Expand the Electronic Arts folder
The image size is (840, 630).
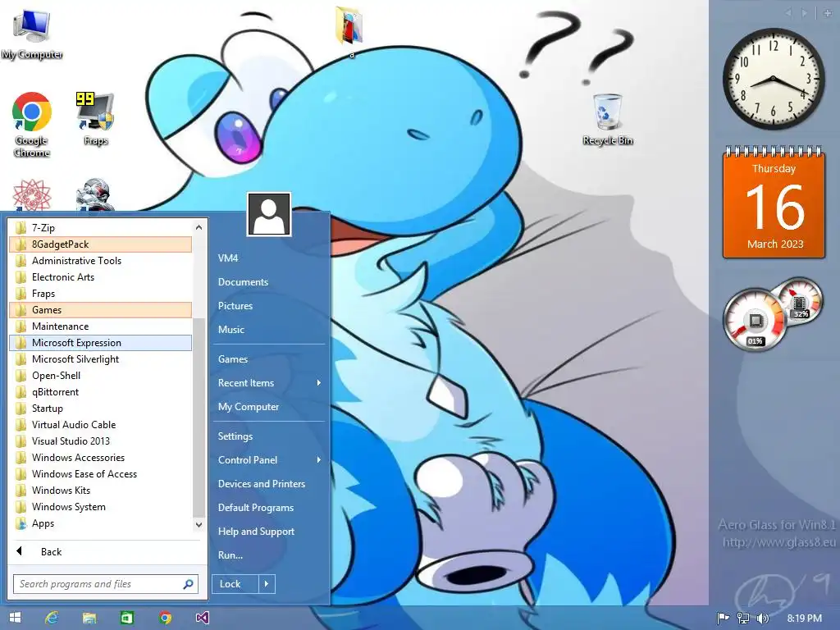[x=100, y=277]
